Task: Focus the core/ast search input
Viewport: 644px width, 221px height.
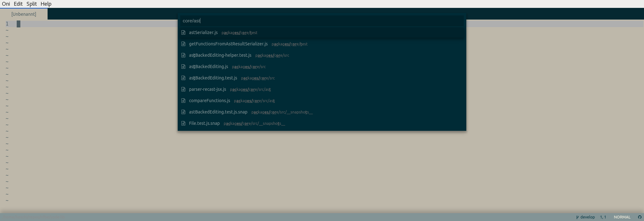Action: pos(322,21)
